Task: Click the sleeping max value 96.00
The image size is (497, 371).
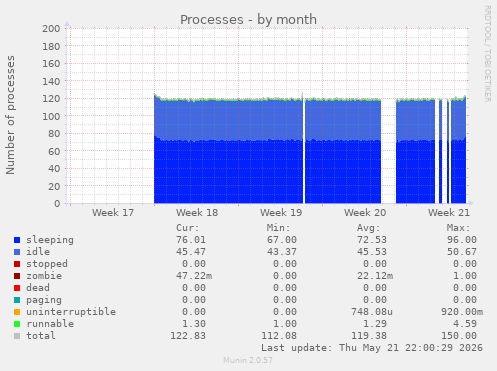Action: pyautogui.click(x=462, y=240)
